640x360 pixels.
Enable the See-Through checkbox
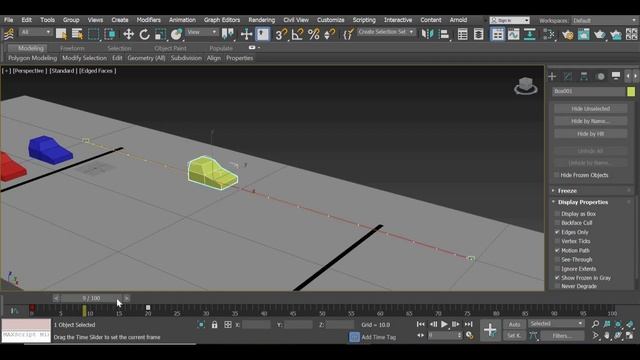point(557,260)
